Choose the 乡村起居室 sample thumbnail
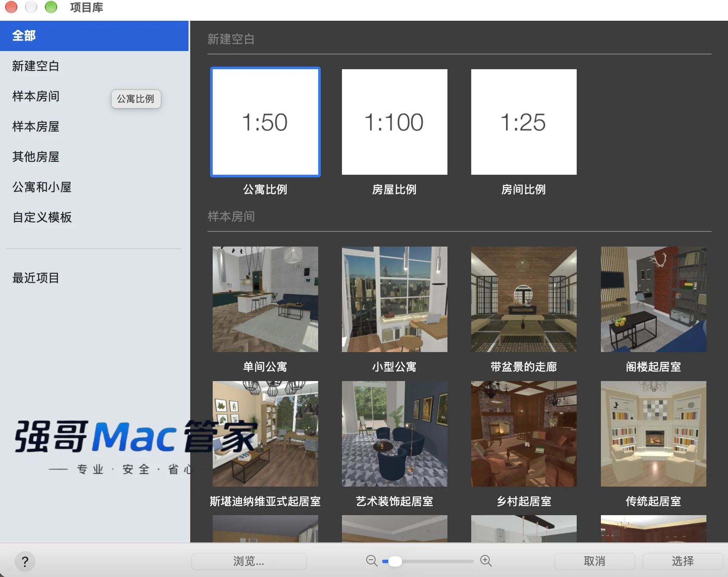 point(524,434)
